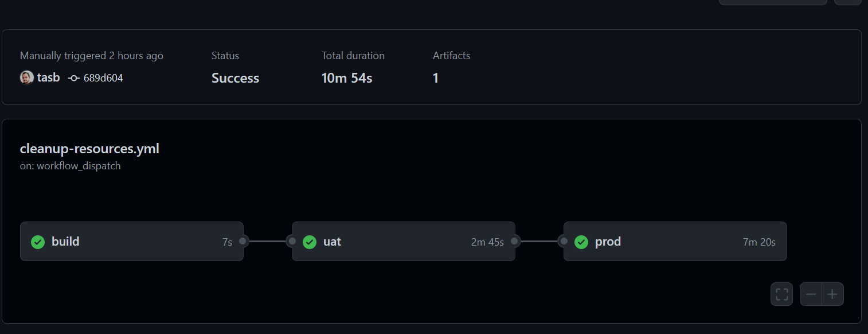Click the cleanup-resources.yml workflow title
The image size is (868, 334).
coord(89,148)
